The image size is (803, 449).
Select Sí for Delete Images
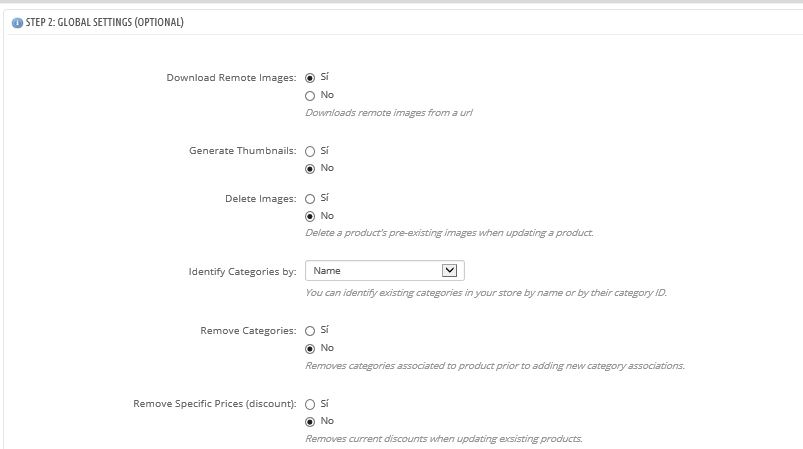tap(310, 199)
